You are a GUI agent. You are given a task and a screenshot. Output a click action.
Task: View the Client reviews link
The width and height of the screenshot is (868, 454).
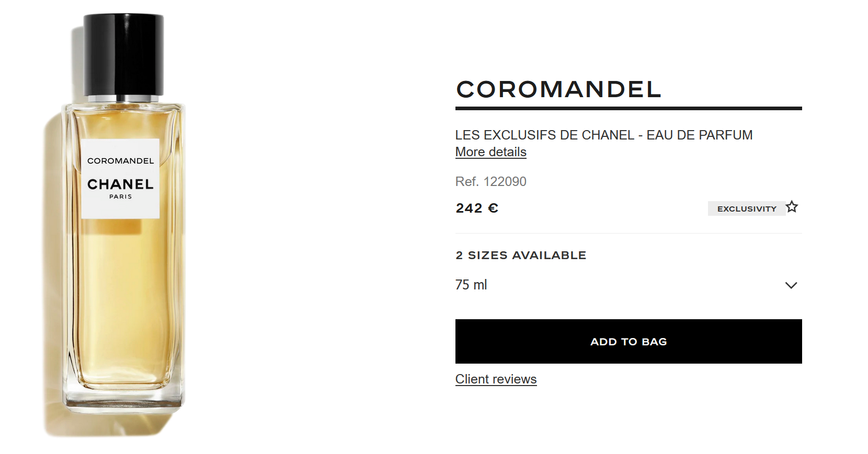[x=496, y=379]
